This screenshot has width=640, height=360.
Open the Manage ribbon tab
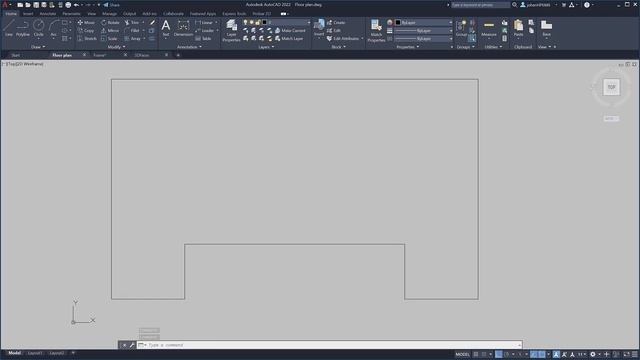pyautogui.click(x=109, y=13)
